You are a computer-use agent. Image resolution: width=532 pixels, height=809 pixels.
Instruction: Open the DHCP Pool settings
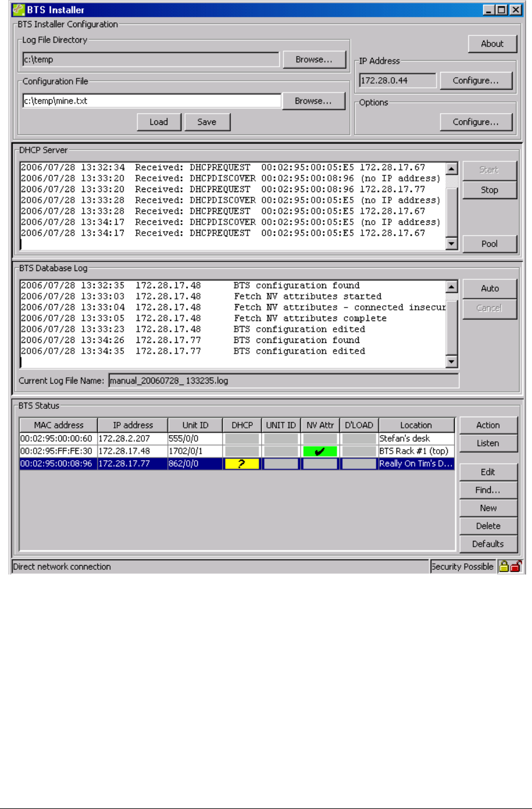click(x=490, y=243)
